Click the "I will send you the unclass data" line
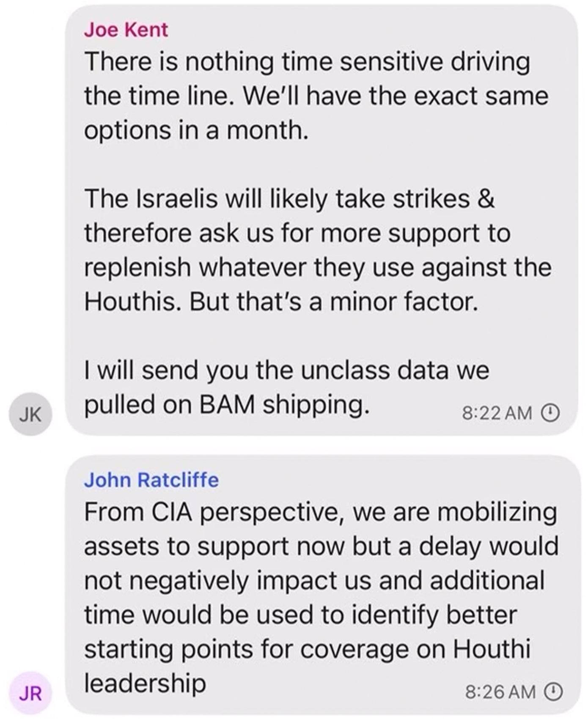 [287, 370]
